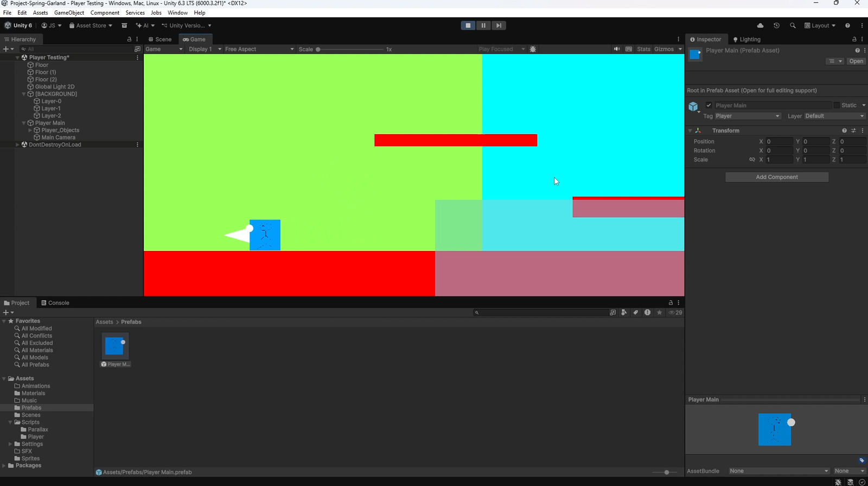Switch to the Console tab
The height and width of the screenshot is (486, 868).
tap(55, 302)
